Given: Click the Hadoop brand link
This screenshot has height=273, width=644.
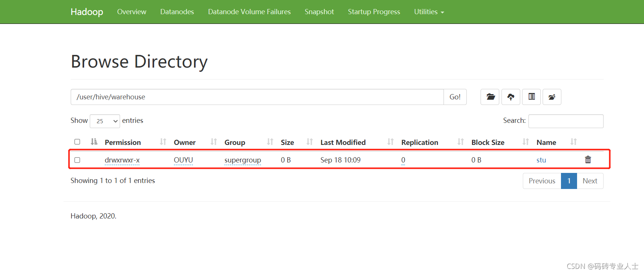Looking at the screenshot, I should click(x=87, y=12).
